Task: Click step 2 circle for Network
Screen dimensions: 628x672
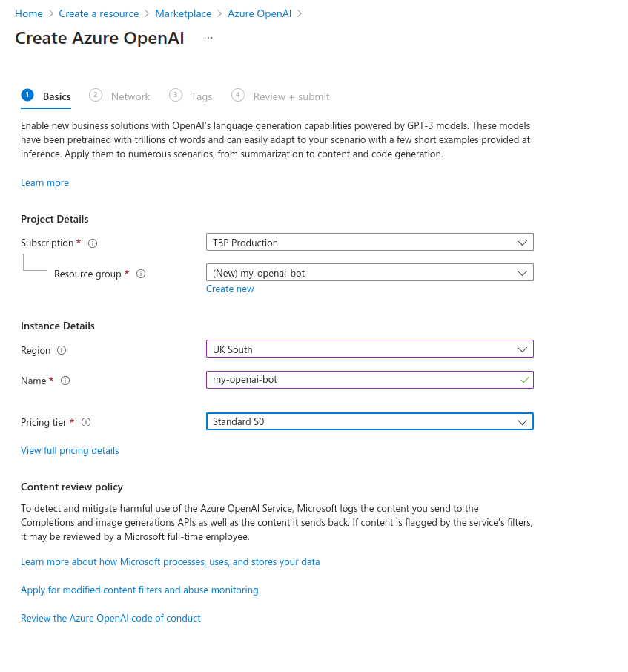Action: point(96,95)
